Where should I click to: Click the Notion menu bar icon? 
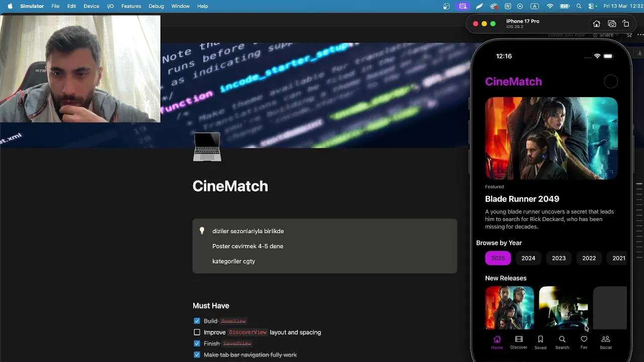[x=508, y=6]
